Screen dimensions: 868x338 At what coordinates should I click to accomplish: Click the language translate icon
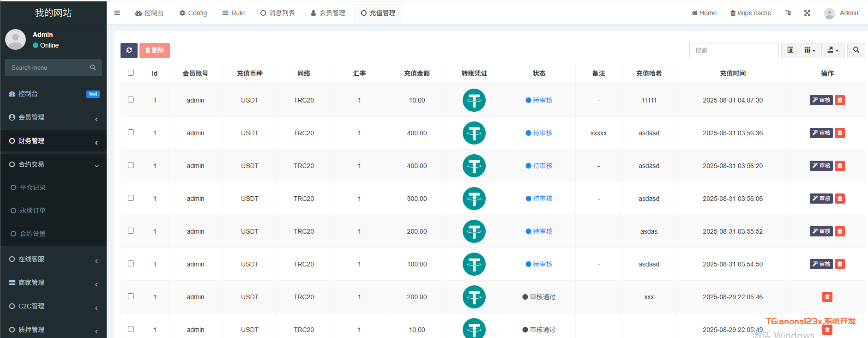[788, 13]
